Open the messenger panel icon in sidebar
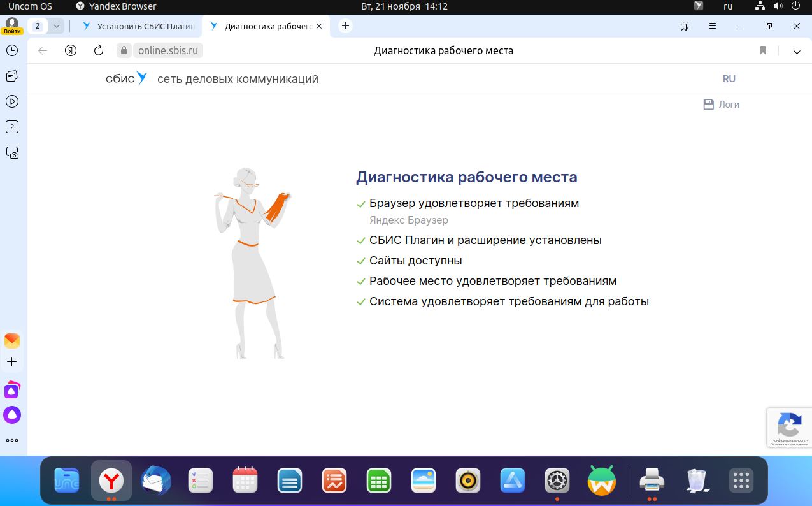The height and width of the screenshot is (506, 812). click(x=12, y=75)
